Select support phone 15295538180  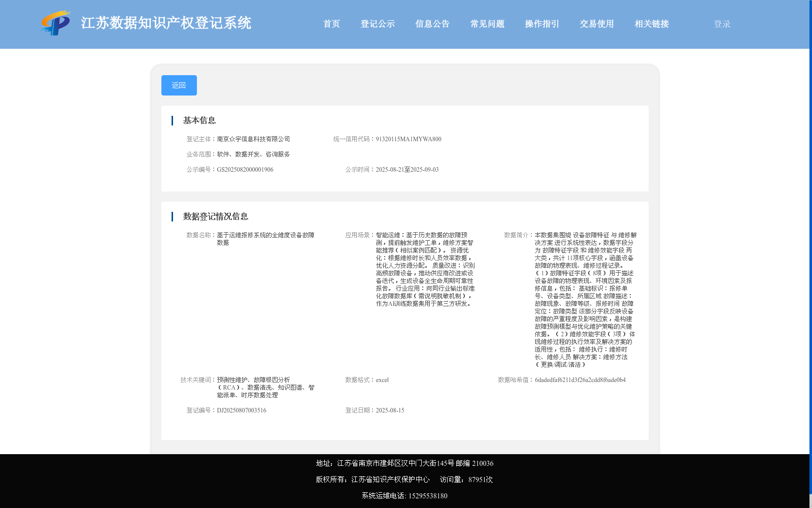pos(428,496)
